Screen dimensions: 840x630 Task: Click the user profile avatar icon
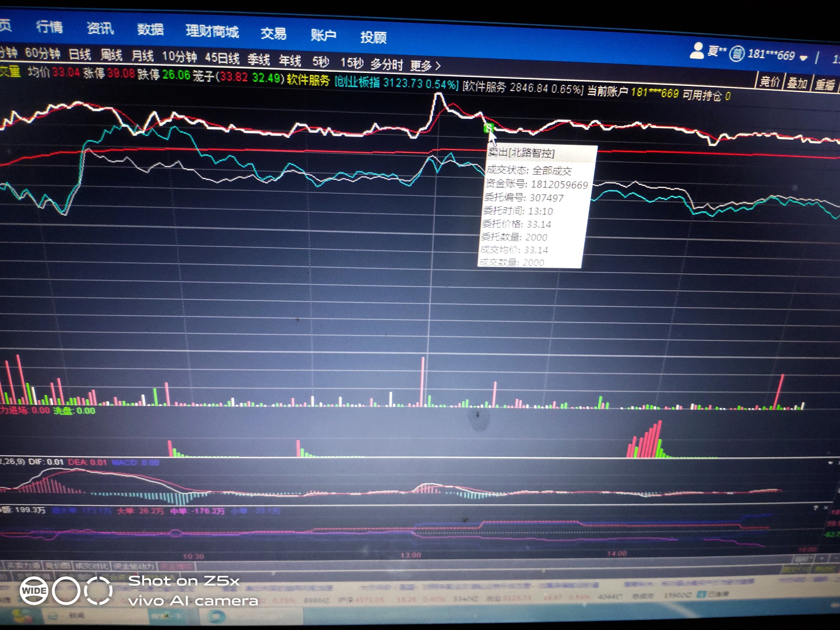696,51
